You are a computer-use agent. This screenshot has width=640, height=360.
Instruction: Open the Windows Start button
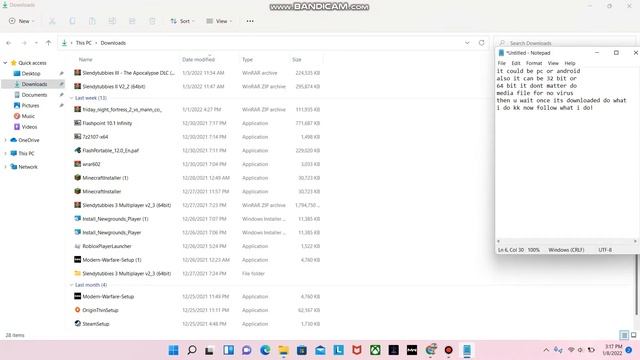pos(173,350)
